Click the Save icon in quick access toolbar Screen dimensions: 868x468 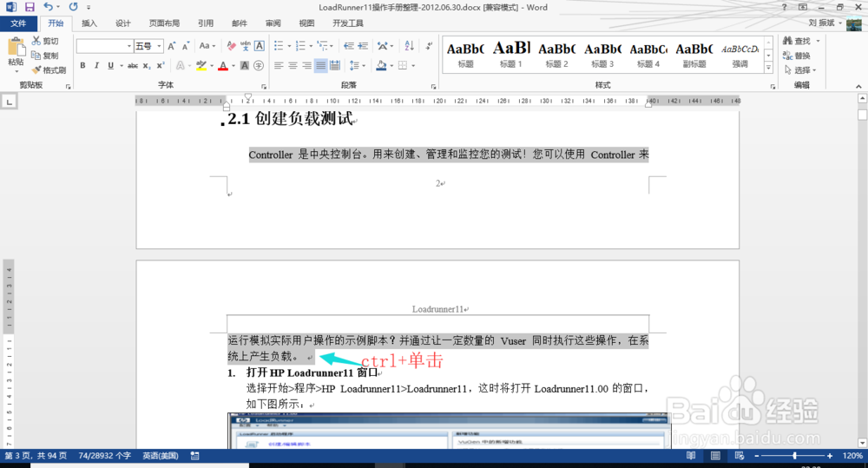pyautogui.click(x=30, y=7)
